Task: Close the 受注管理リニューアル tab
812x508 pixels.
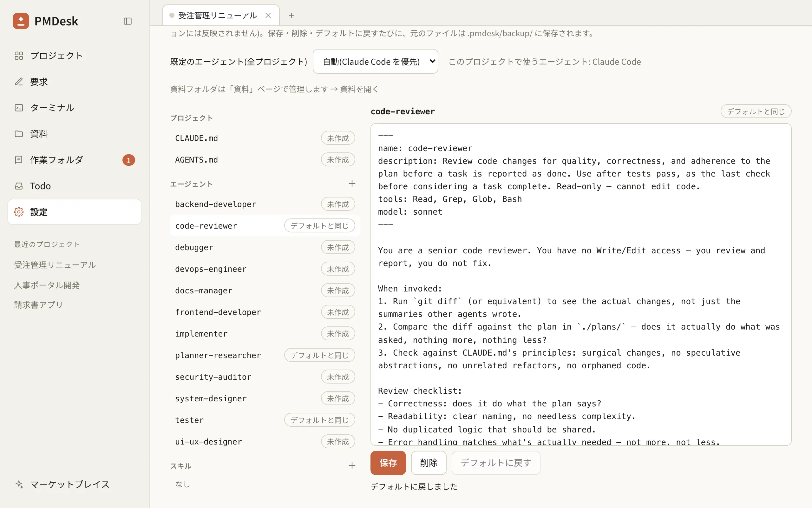Action: pyautogui.click(x=268, y=16)
